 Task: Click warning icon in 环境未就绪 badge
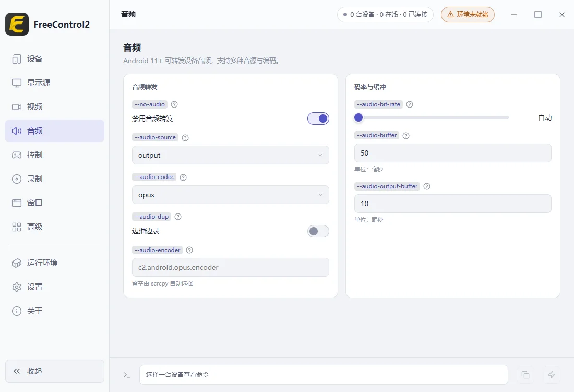[x=450, y=15]
